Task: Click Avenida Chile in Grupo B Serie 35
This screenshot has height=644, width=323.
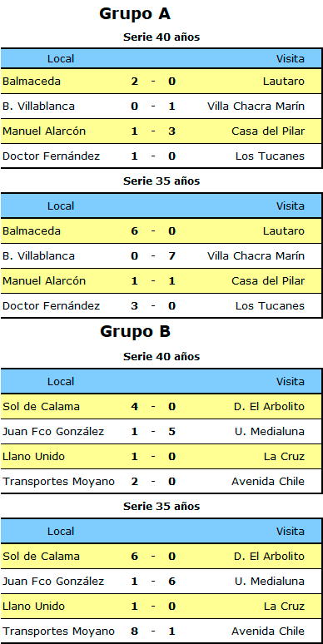Action: (268, 632)
